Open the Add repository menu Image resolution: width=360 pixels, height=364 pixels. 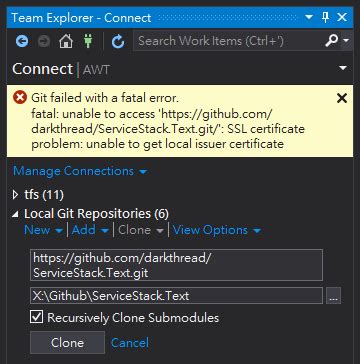(91, 230)
